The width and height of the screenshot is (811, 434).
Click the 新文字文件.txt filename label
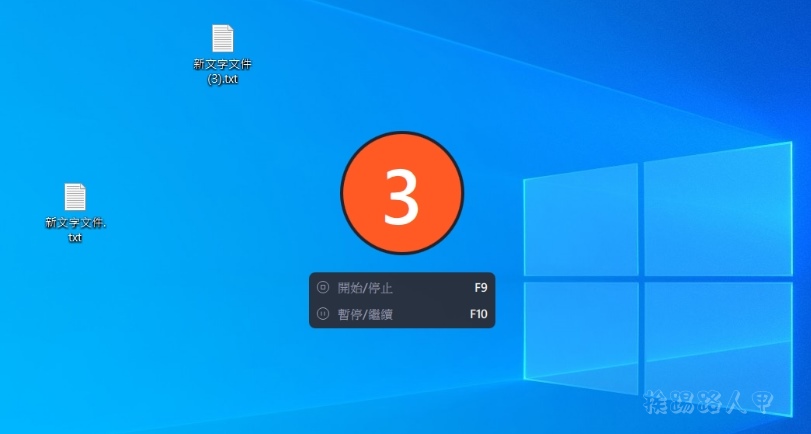[75, 229]
